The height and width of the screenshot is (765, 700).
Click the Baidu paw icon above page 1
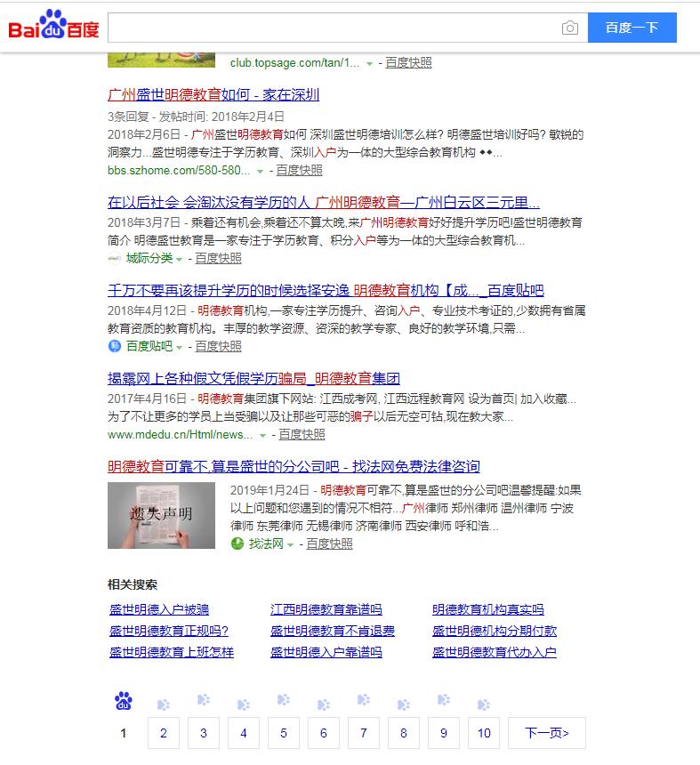tap(124, 701)
